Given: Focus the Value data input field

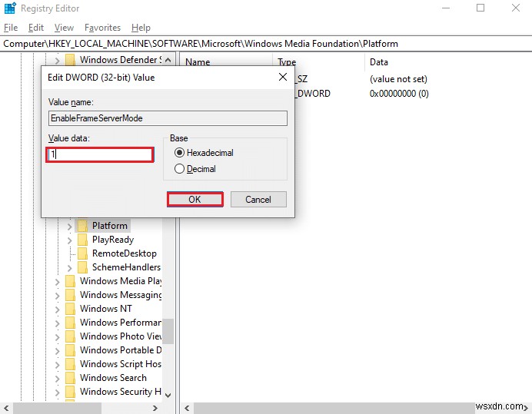Looking at the screenshot, I should point(100,154).
